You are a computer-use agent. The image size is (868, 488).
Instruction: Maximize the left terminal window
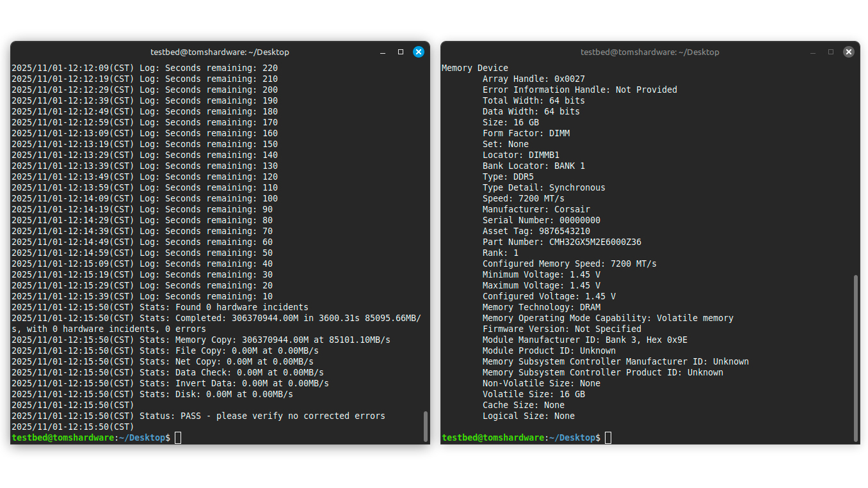(401, 52)
